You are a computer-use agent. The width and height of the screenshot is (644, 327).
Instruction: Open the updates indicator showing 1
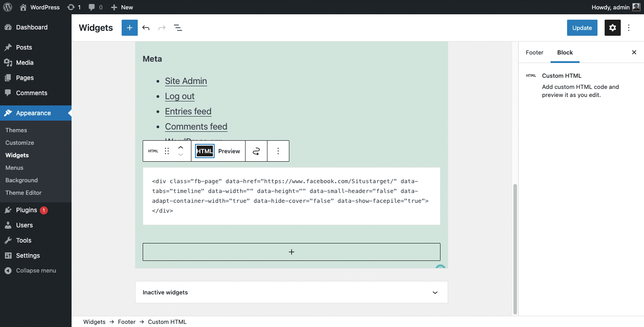click(x=74, y=7)
